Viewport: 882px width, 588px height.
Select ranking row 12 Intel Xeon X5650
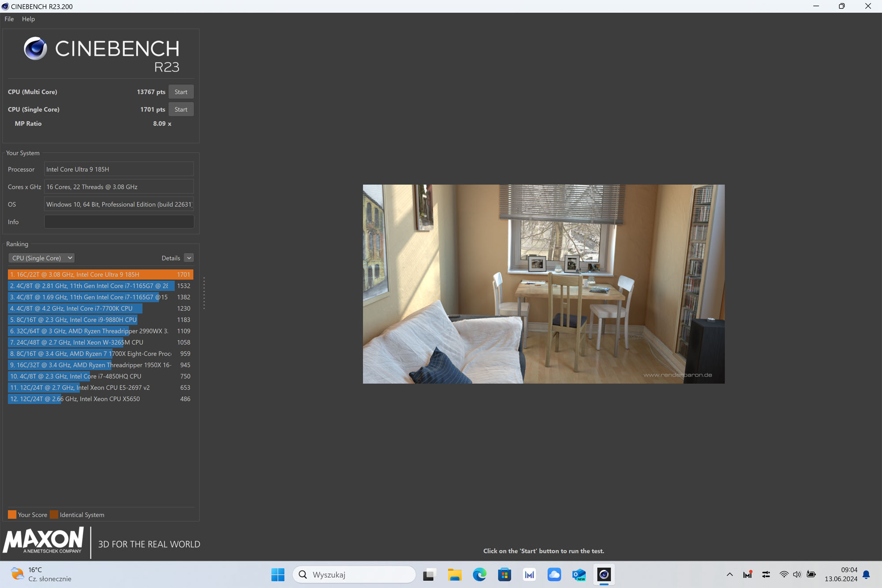(x=101, y=399)
